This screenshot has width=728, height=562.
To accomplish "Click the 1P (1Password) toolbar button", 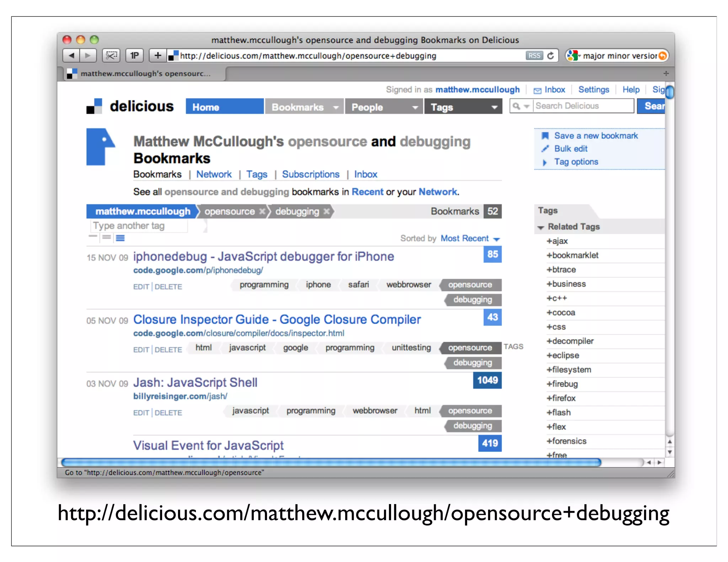I will 134,56.
